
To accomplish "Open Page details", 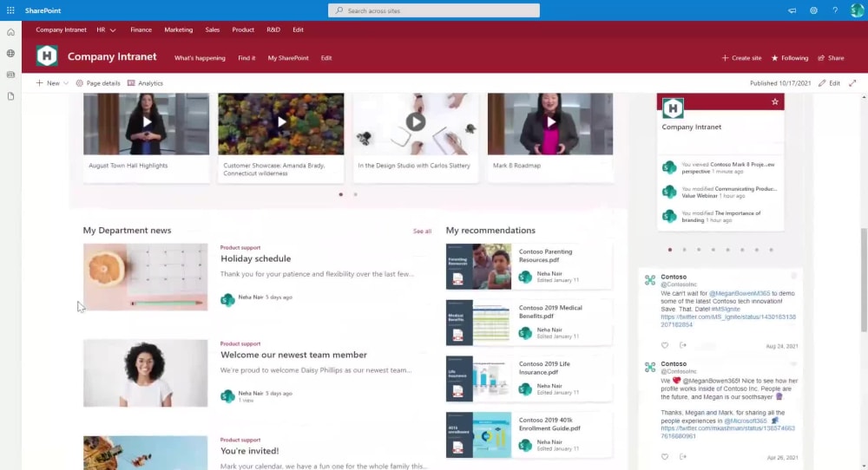I will 98,83.
